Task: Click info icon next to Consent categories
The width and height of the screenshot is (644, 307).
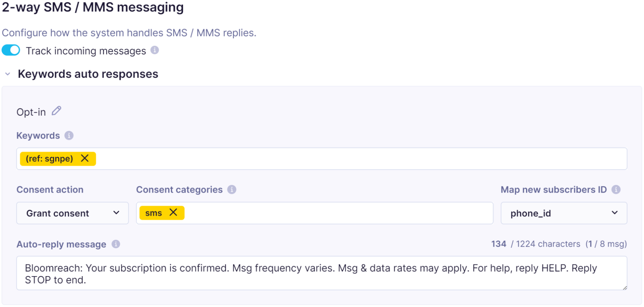Action: pyautogui.click(x=232, y=190)
